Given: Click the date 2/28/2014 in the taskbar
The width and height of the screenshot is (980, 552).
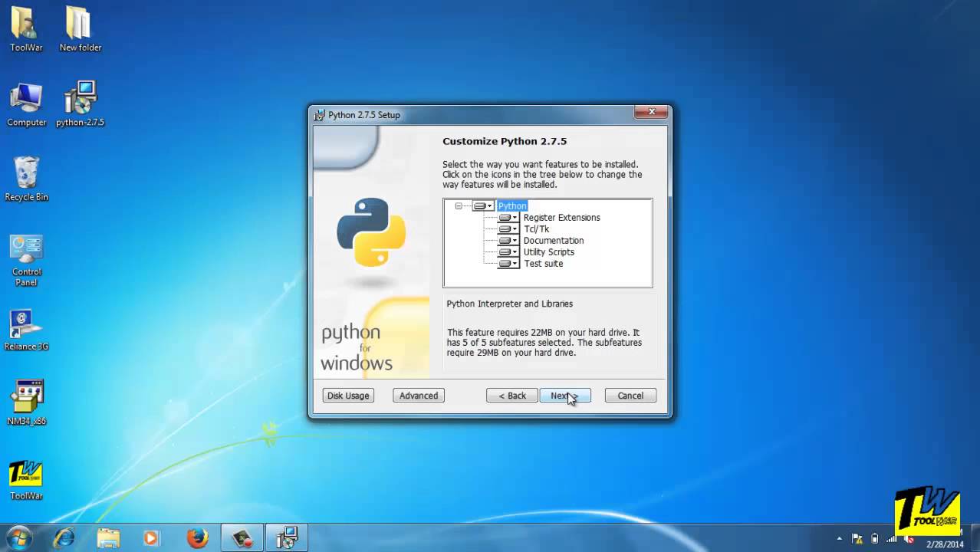Looking at the screenshot, I should click(945, 544).
